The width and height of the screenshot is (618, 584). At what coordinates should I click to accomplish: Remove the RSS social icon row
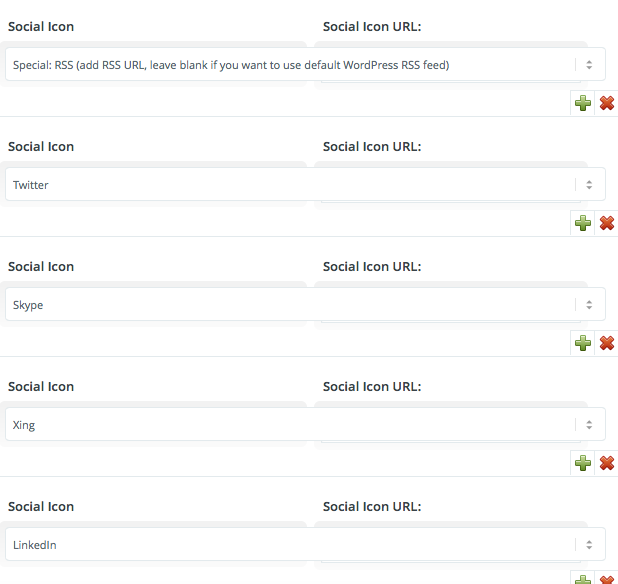607,103
